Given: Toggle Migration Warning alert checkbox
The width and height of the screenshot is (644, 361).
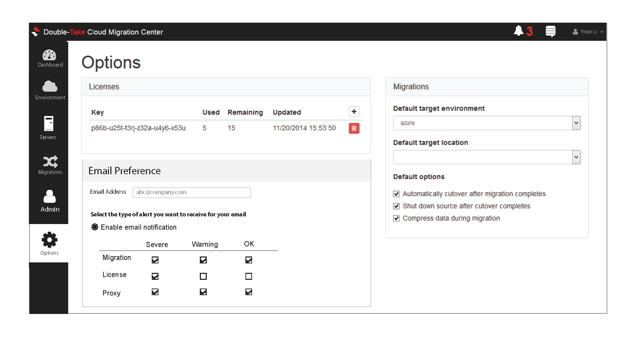Looking at the screenshot, I should 203,260.
